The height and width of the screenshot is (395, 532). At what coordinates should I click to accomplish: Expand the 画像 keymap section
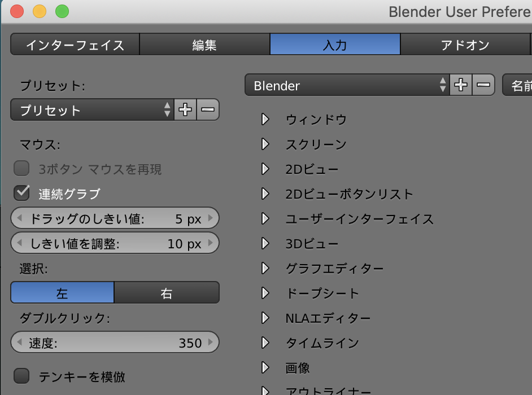point(265,367)
